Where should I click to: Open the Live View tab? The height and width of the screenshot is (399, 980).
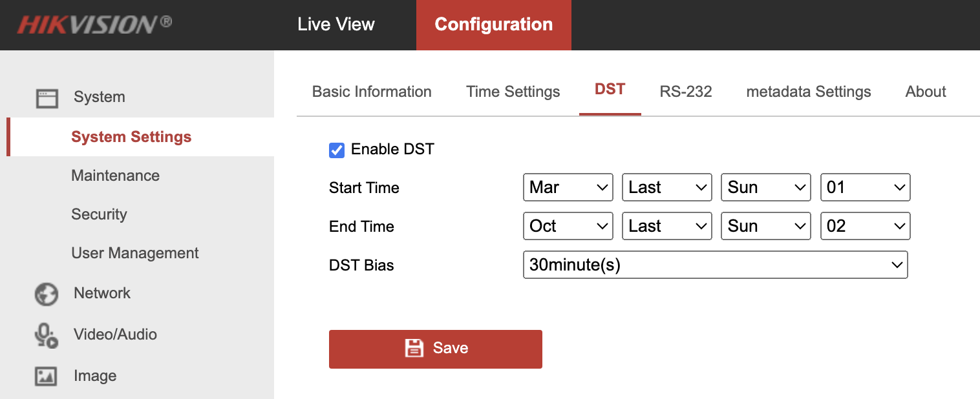(336, 25)
